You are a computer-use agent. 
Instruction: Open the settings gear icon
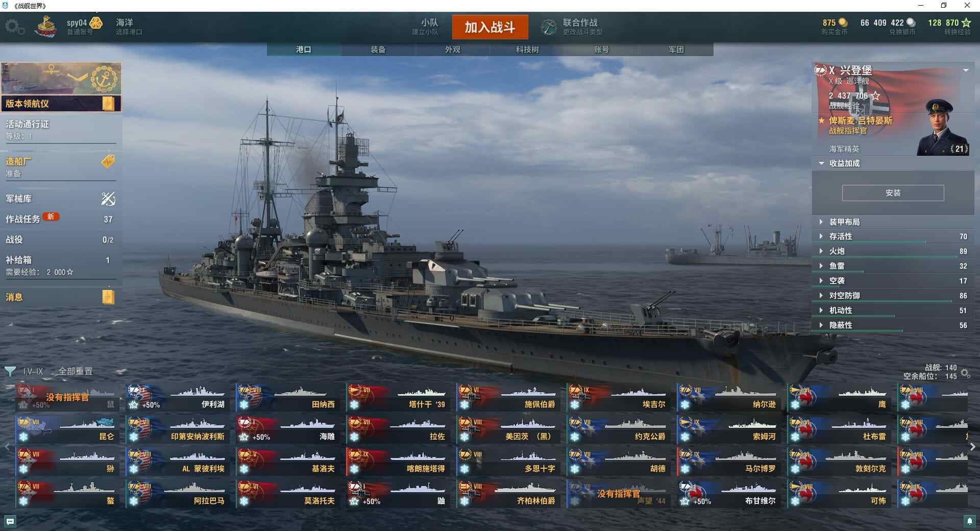(14, 27)
